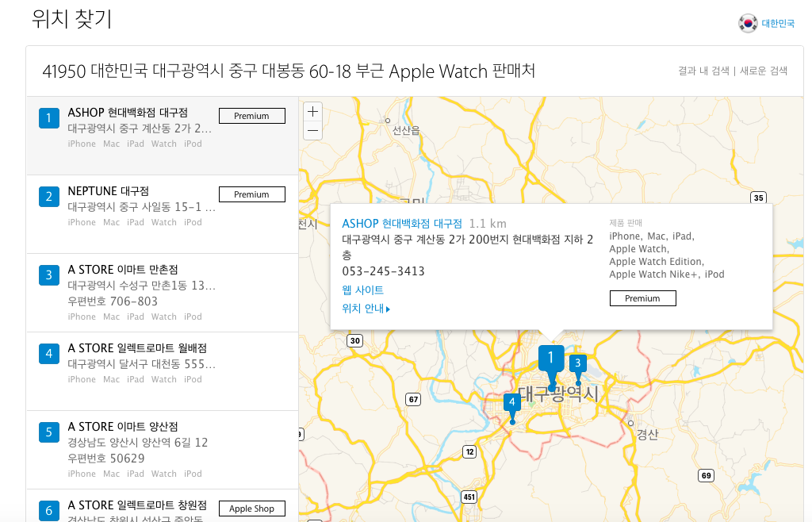
Task: Open the 웹 사이트 link in popup
Action: point(362,290)
